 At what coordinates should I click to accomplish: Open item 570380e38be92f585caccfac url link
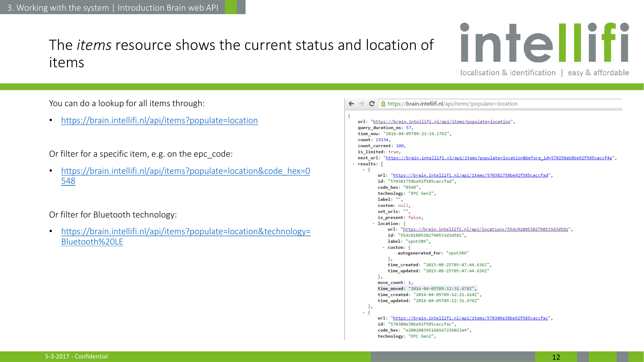pyautogui.click(x=470, y=318)
